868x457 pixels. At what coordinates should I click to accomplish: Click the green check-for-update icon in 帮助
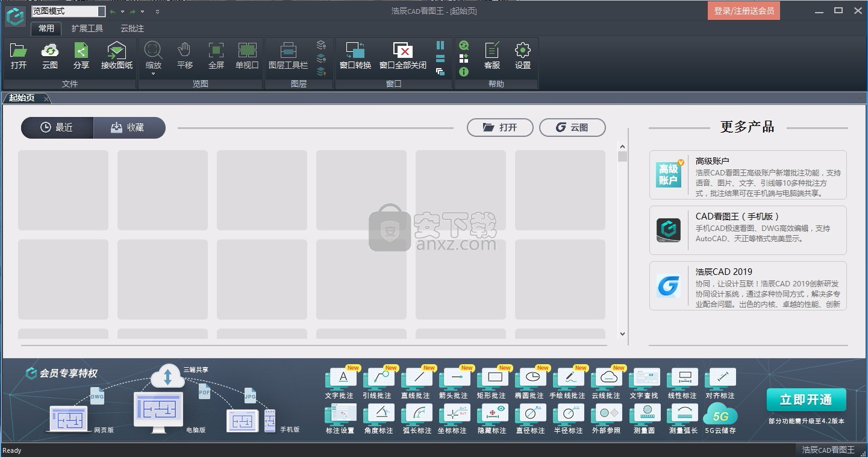[464, 45]
